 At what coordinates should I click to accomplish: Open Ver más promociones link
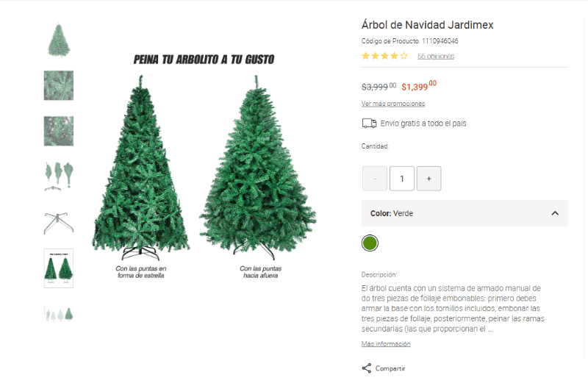coord(393,104)
